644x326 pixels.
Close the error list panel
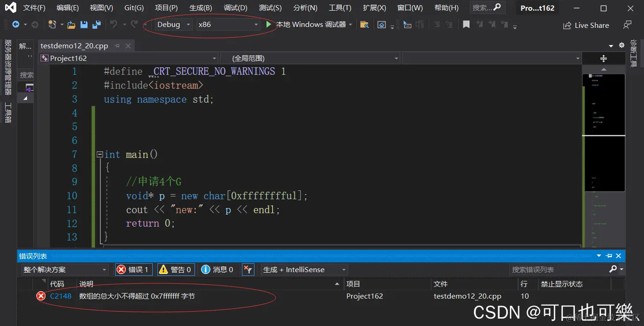pyautogui.click(x=618, y=256)
